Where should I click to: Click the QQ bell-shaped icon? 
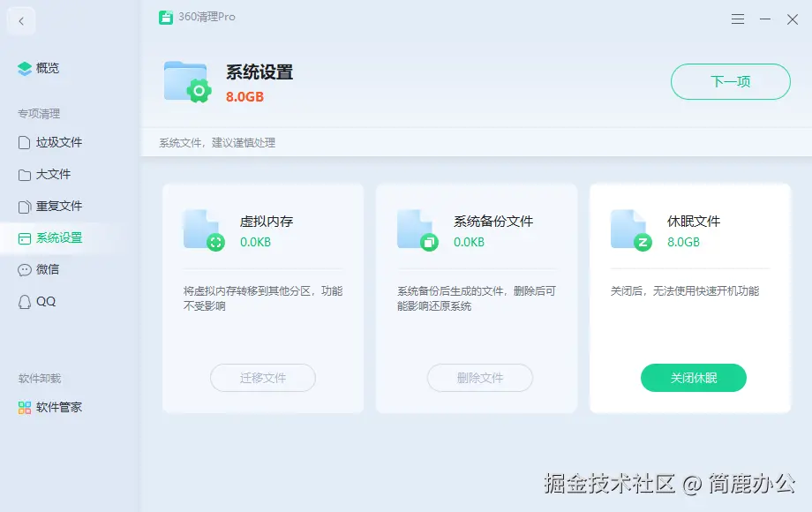[x=25, y=302]
